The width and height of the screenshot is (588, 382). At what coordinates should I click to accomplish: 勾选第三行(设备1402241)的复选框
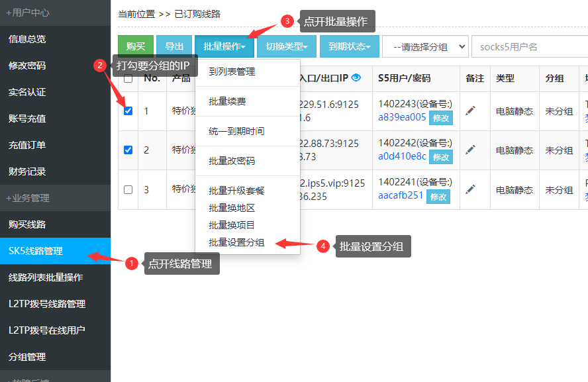128,189
